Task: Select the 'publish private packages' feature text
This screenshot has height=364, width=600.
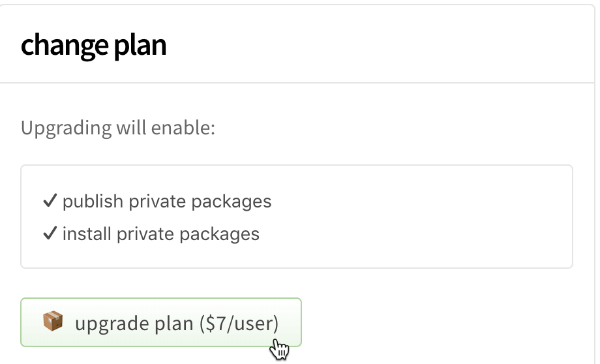Action: point(167,202)
